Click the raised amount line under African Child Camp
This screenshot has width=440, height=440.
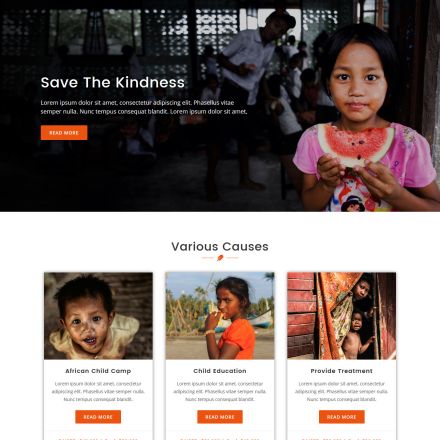(98, 439)
